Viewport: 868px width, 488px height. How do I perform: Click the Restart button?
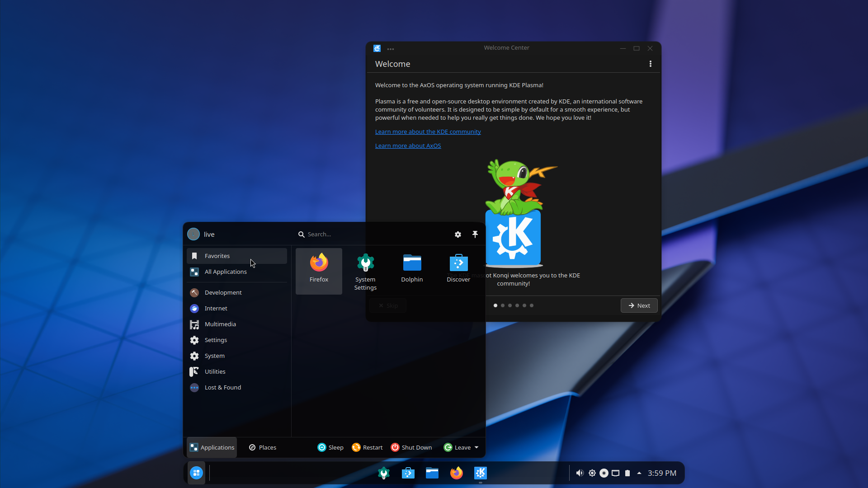point(367,447)
